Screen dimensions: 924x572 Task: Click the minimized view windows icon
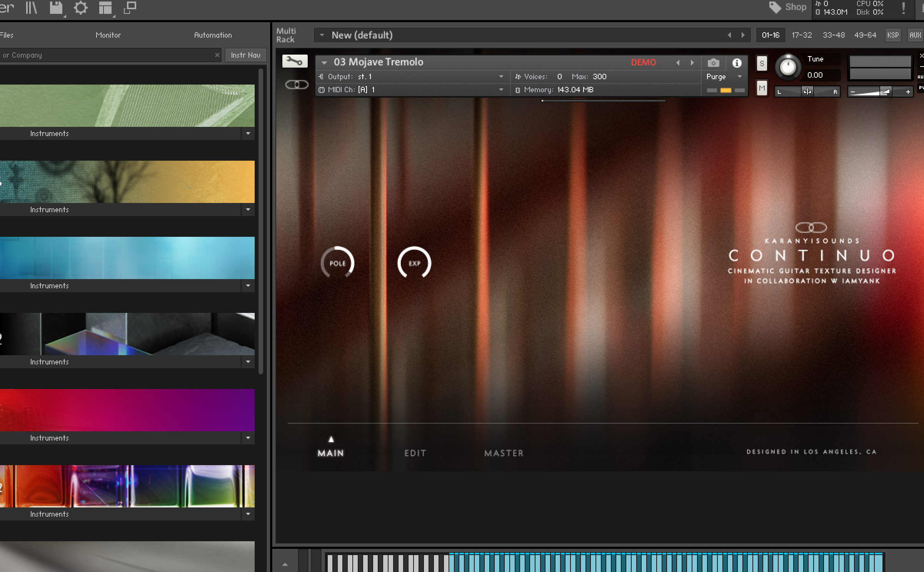pyautogui.click(x=130, y=8)
